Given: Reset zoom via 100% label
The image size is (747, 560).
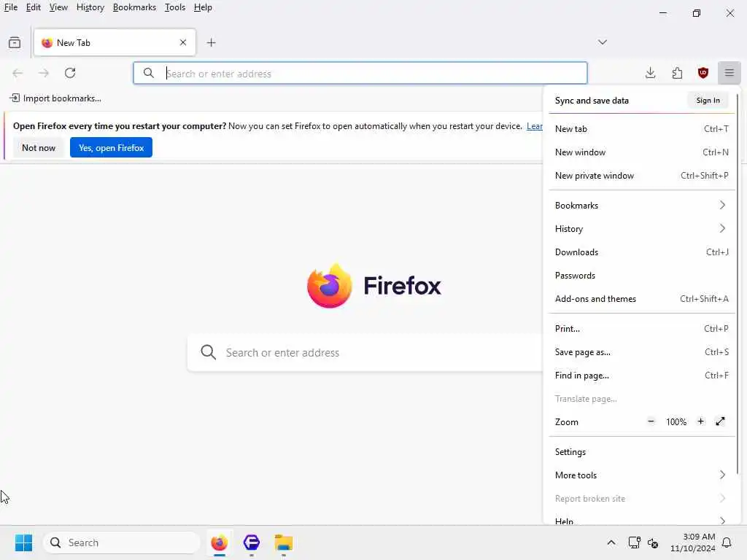Looking at the screenshot, I should click(676, 422).
